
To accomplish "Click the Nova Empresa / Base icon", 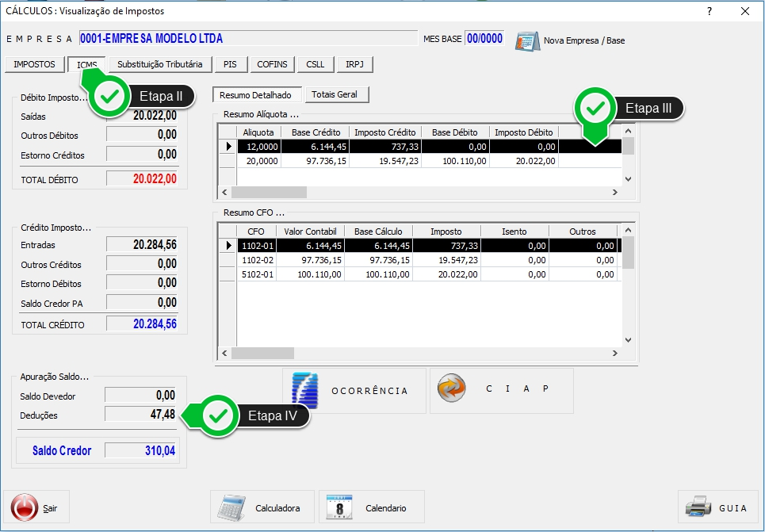I will coord(527,40).
